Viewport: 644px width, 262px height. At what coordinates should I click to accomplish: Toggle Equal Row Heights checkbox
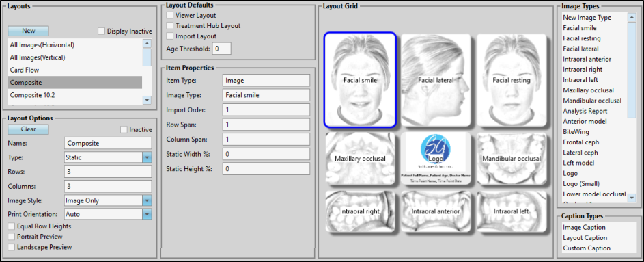coord(11,226)
